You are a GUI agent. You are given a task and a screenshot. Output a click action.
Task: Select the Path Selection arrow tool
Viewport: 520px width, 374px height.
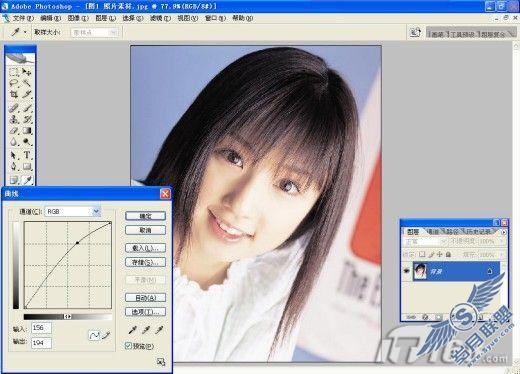[14, 155]
